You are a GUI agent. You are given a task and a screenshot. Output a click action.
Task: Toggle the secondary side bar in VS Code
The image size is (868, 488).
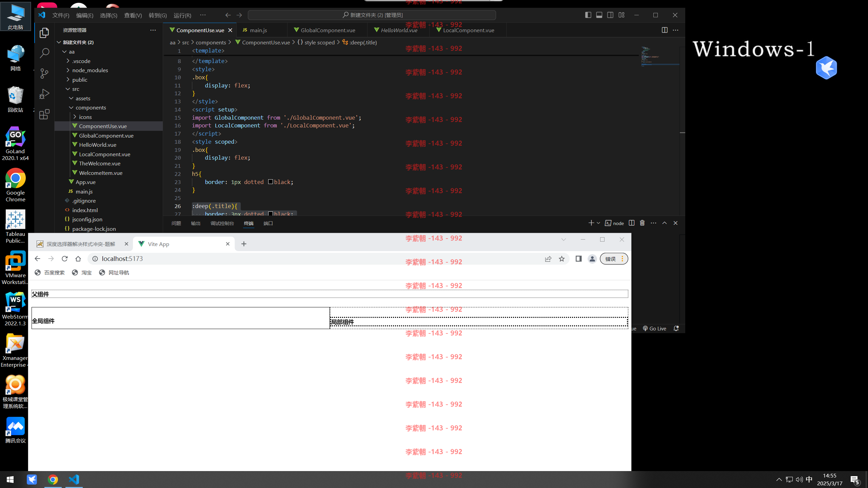(x=610, y=15)
